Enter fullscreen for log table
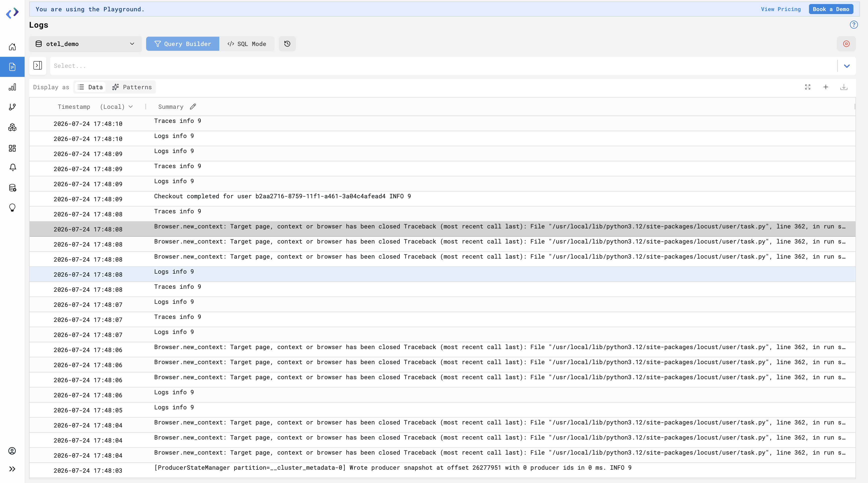The image size is (868, 483). [x=808, y=87]
